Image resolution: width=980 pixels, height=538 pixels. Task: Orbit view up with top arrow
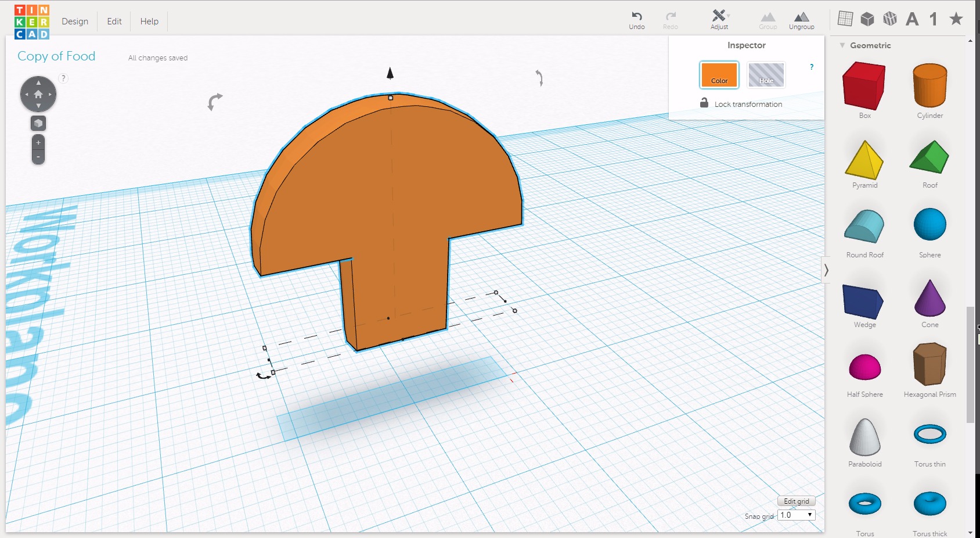pos(38,83)
